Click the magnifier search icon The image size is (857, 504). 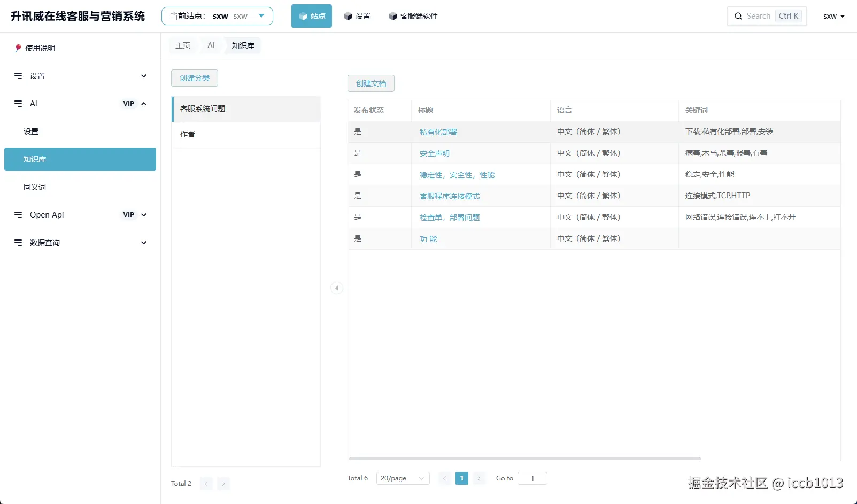click(738, 16)
